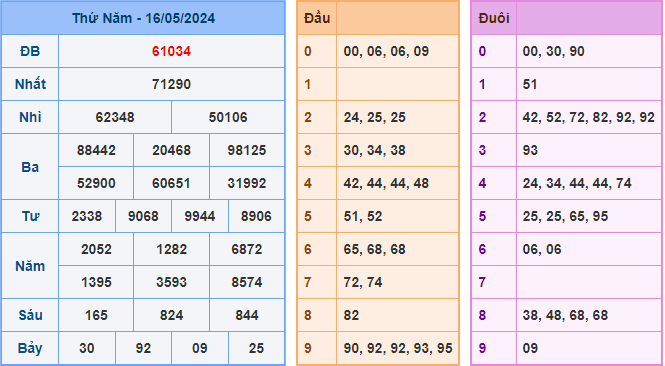This screenshot has width=665, height=366.
Task: Select third prize number 31992
Action: [x=247, y=184]
